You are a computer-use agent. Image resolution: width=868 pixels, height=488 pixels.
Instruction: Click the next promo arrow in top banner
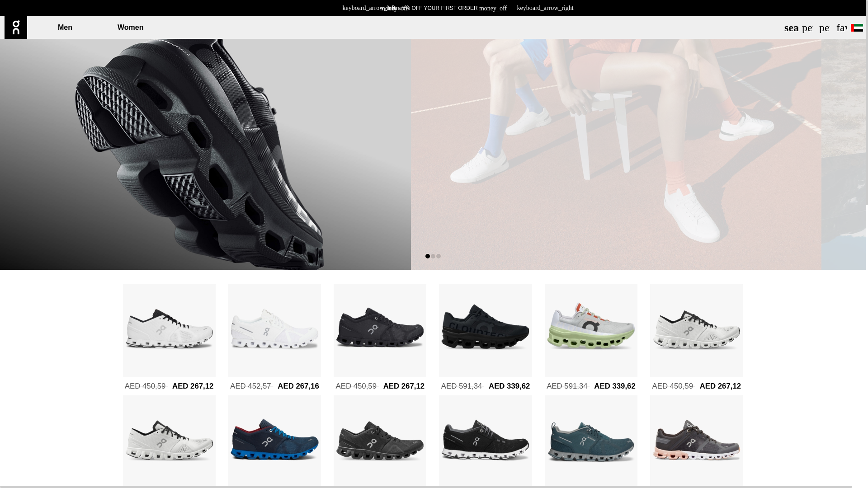(545, 8)
